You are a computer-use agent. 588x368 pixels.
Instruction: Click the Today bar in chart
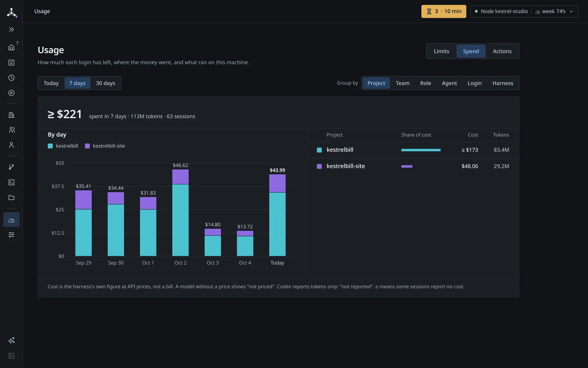pos(277,215)
